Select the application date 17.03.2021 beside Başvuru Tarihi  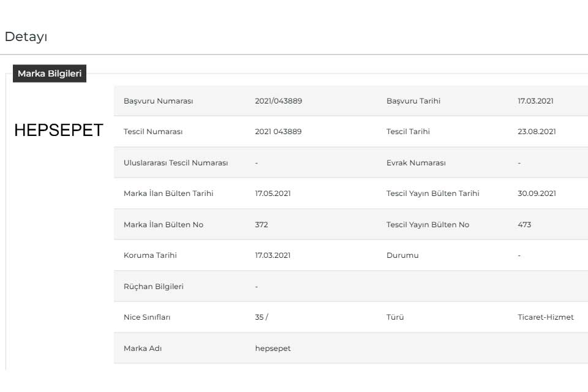pyautogui.click(x=535, y=101)
